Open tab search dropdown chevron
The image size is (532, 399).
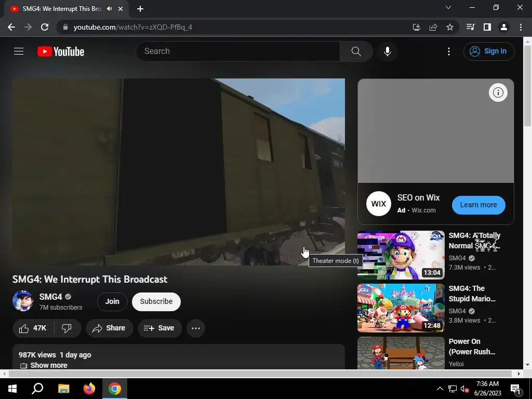click(448, 7)
